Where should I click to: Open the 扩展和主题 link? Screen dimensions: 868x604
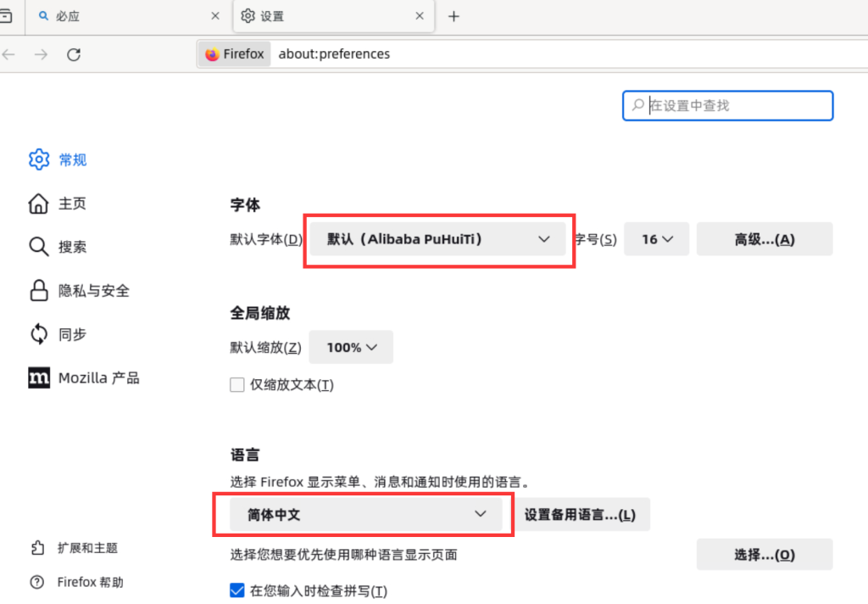click(87, 548)
